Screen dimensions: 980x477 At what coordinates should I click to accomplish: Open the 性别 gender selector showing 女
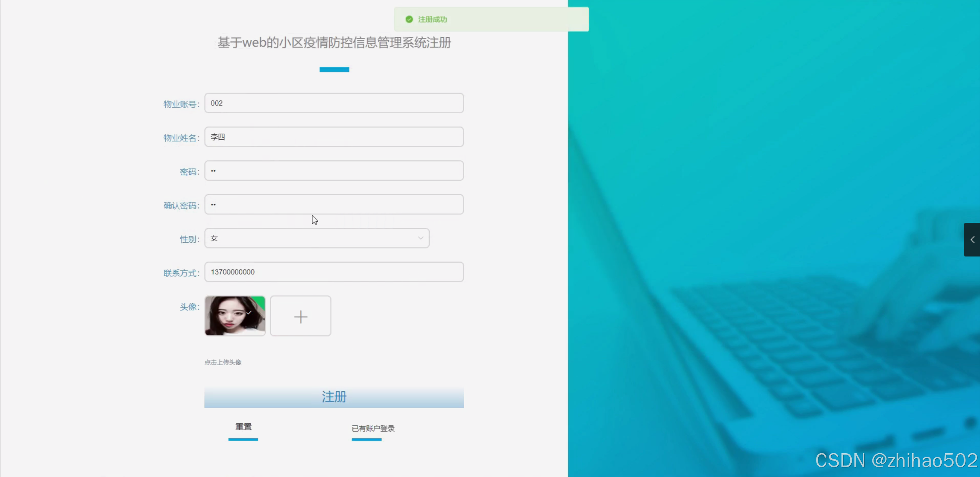pyautogui.click(x=316, y=238)
